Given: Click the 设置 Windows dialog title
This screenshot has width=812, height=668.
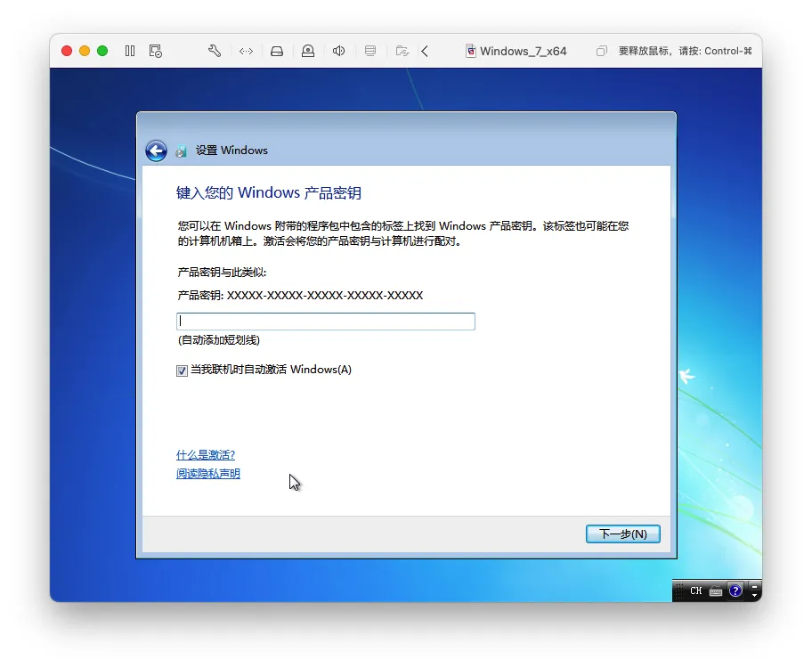Looking at the screenshot, I should 231,151.
